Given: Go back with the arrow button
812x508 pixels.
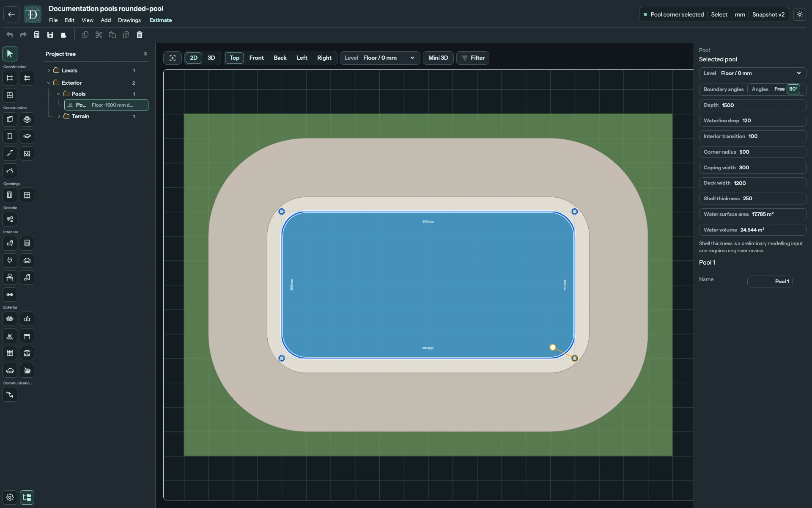Looking at the screenshot, I should pyautogui.click(x=11, y=14).
